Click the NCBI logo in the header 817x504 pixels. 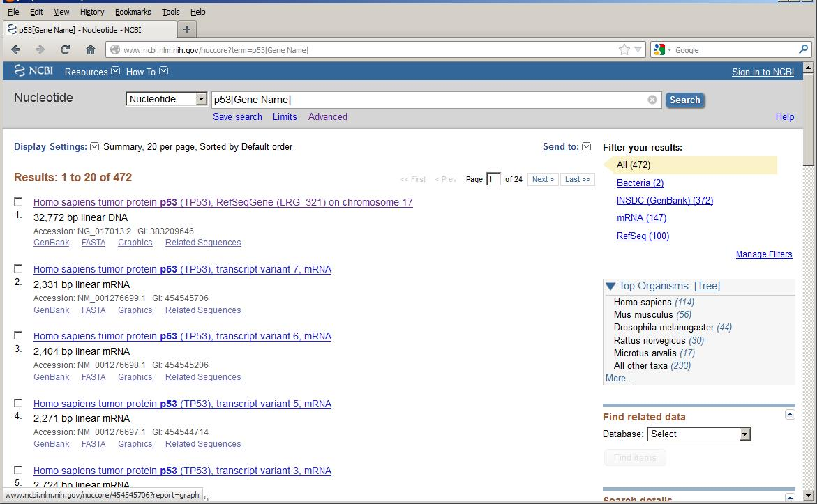click(34, 71)
